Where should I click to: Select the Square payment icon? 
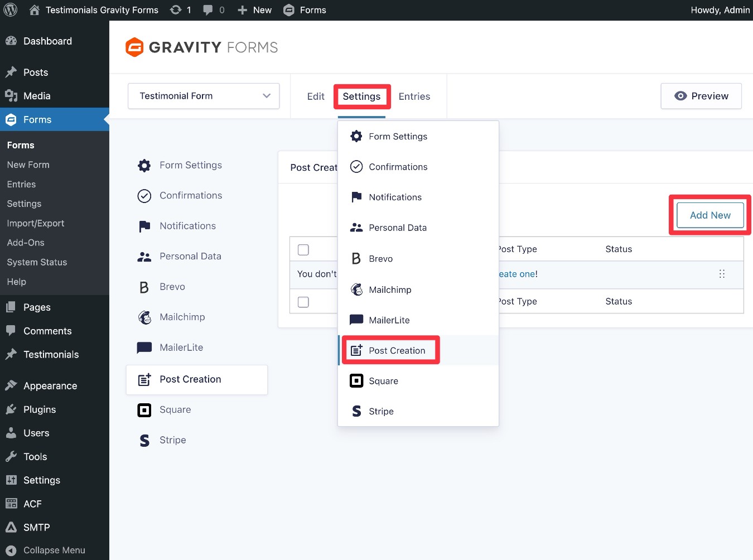pyautogui.click(x=356, y=381)
